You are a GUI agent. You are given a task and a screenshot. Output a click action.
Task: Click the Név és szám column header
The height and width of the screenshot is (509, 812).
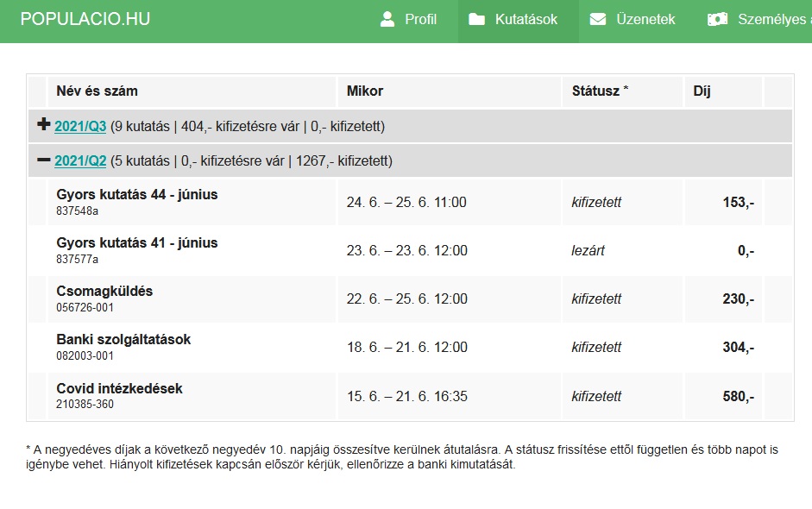point(97,91)
